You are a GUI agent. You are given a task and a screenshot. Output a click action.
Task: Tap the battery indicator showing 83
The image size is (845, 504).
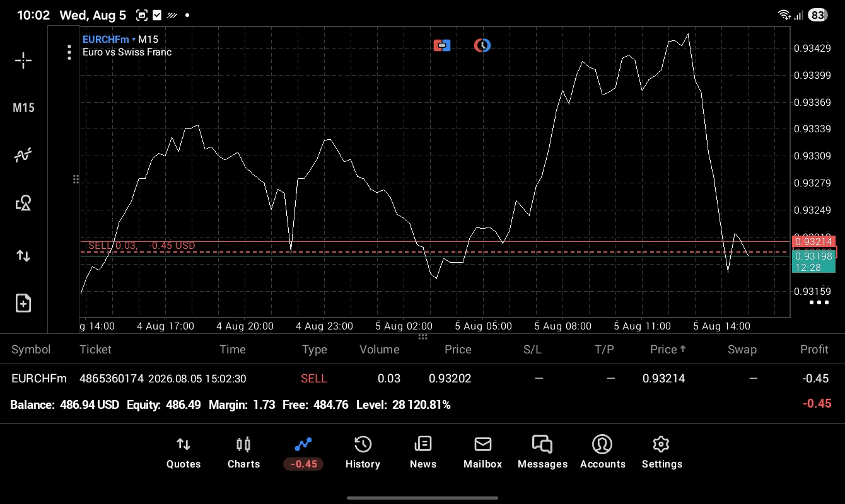(818, 15)
